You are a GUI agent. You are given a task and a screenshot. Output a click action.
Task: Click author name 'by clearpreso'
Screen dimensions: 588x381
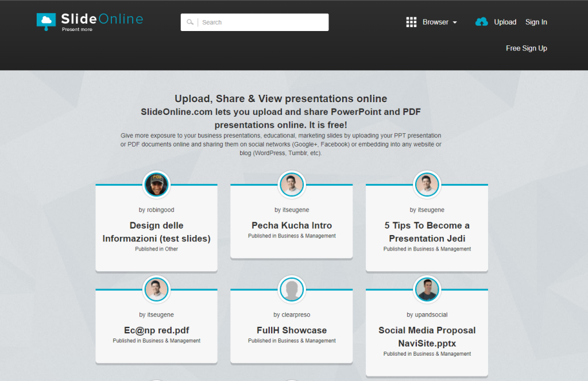292,314
